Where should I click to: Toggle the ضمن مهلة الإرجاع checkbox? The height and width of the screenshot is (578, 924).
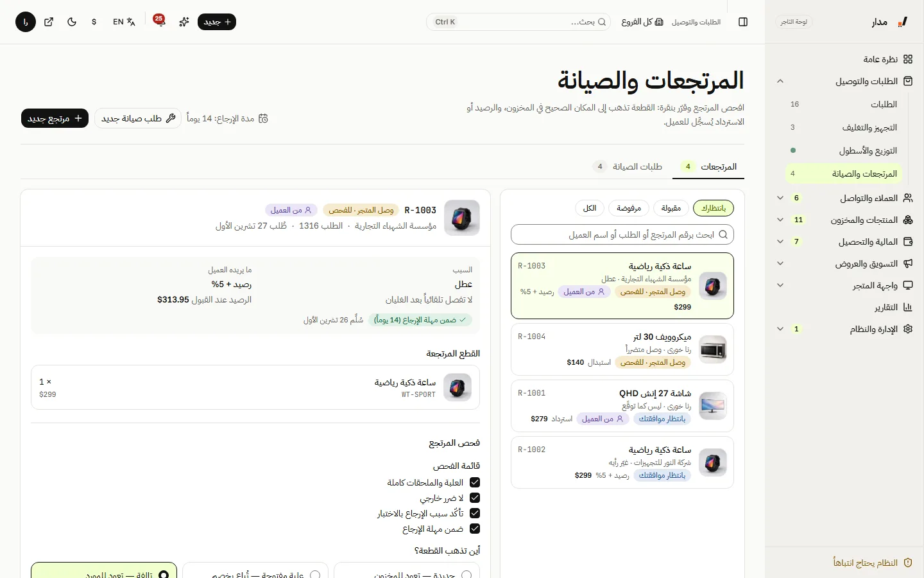pyautogui.click(x=475, y=529)
